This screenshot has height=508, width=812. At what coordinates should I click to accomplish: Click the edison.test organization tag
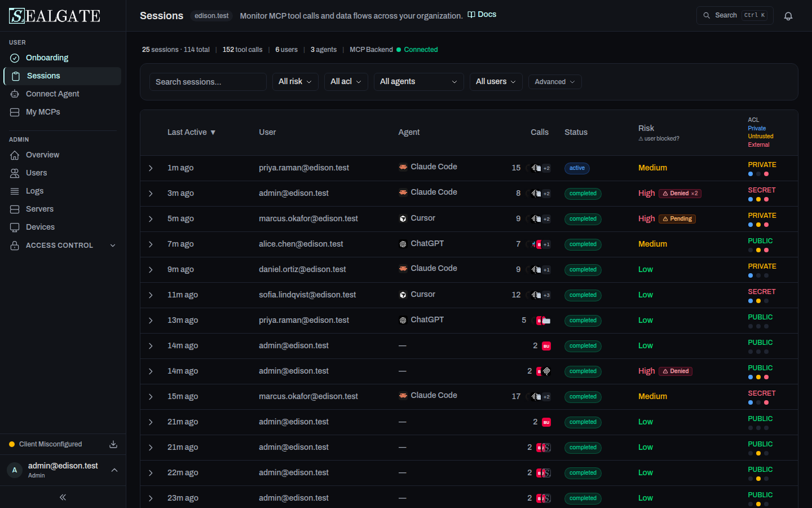pyautogui.click(x=211, y=16)
